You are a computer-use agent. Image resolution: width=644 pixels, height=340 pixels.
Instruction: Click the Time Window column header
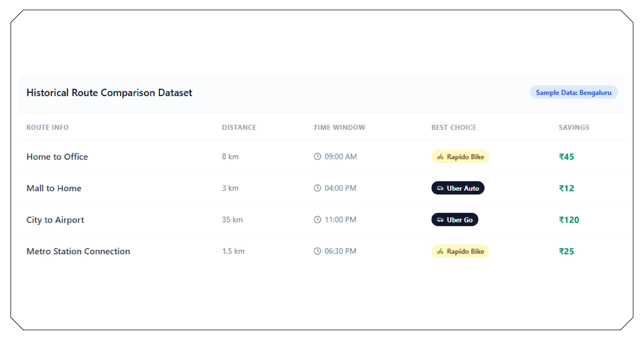339,127
